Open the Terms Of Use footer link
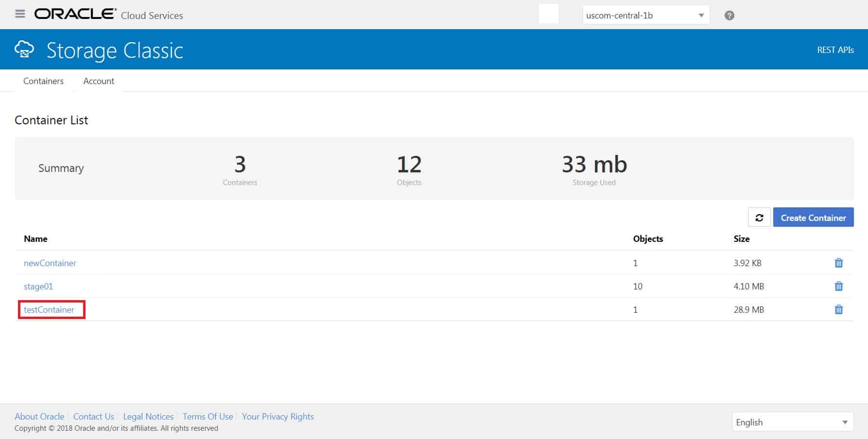Image resolution: width=868 pixels, height=439 pixels. coord(208,416)
